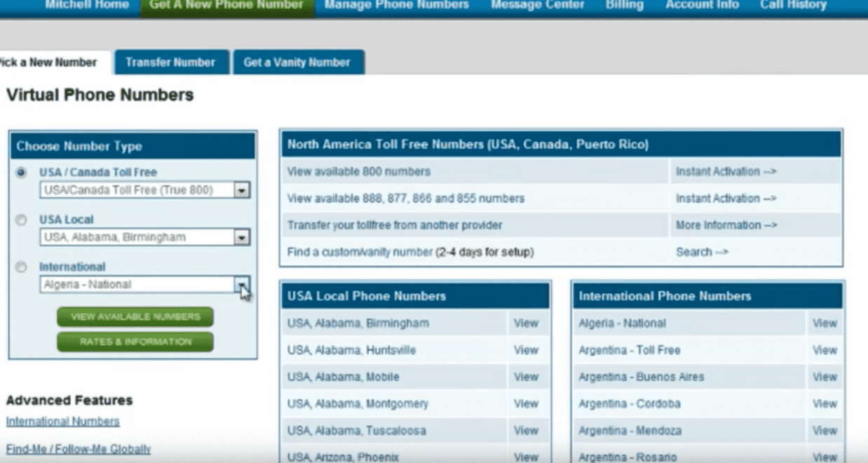Viewport: 868px width, 463px height.
Task: Switch to the Transfer Number tab
Action: click(170, 62)
